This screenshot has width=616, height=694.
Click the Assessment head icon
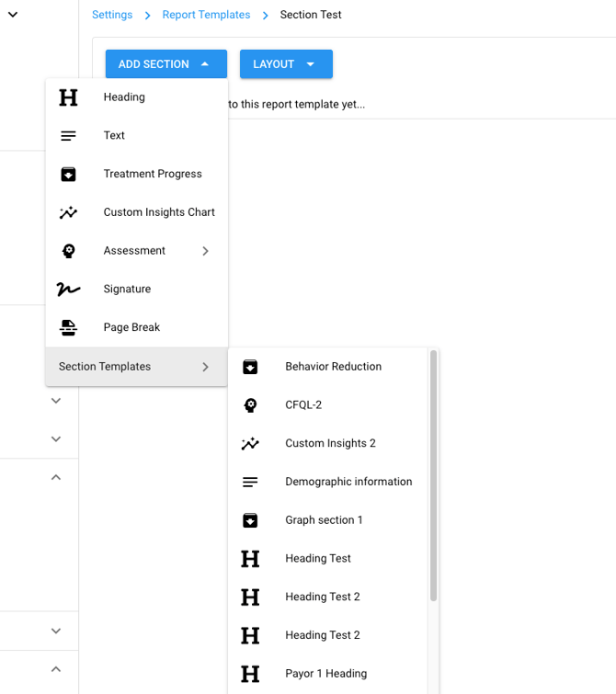click(x=68, y=251)
